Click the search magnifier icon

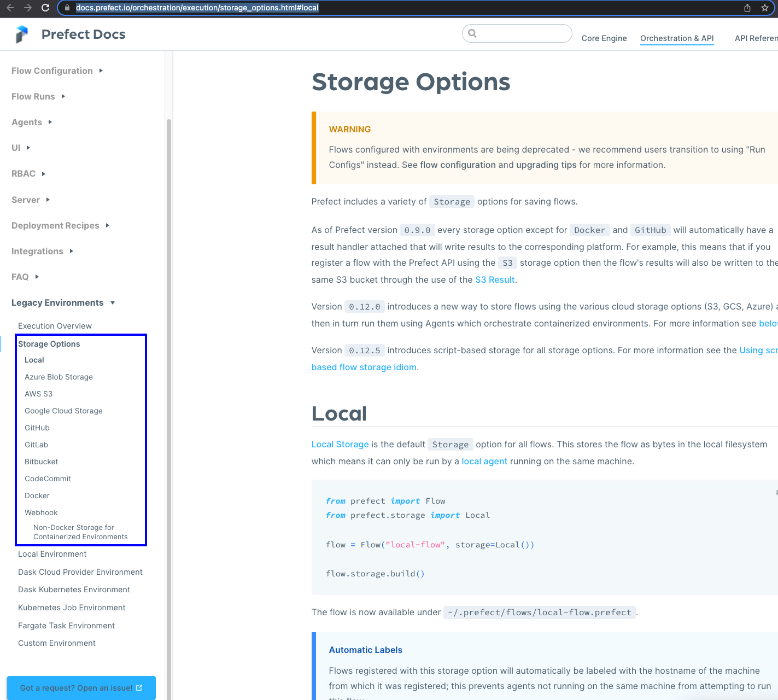(472, 33)
